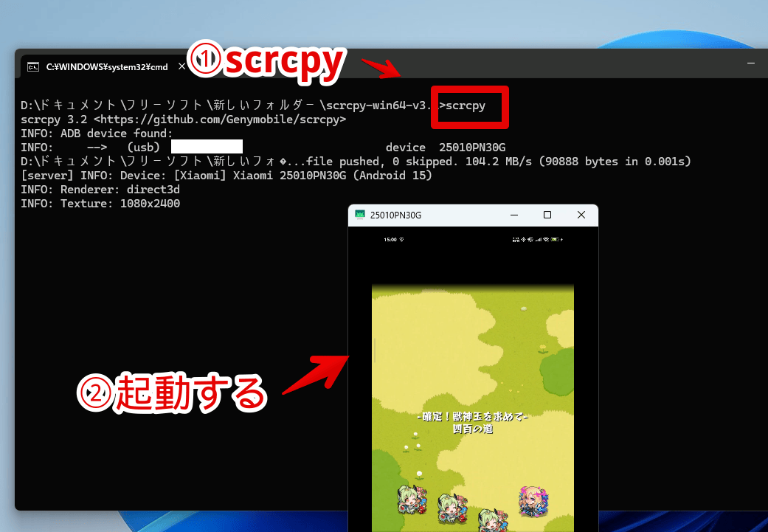Click the 'INFO: Texture: 1080x2400' line
Viewport: 768px width, 532px height.
[100, 204]
